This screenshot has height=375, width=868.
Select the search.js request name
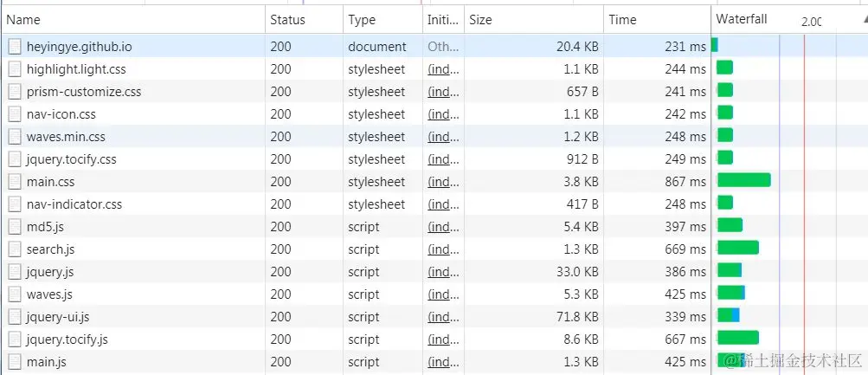tap(50, 249)
